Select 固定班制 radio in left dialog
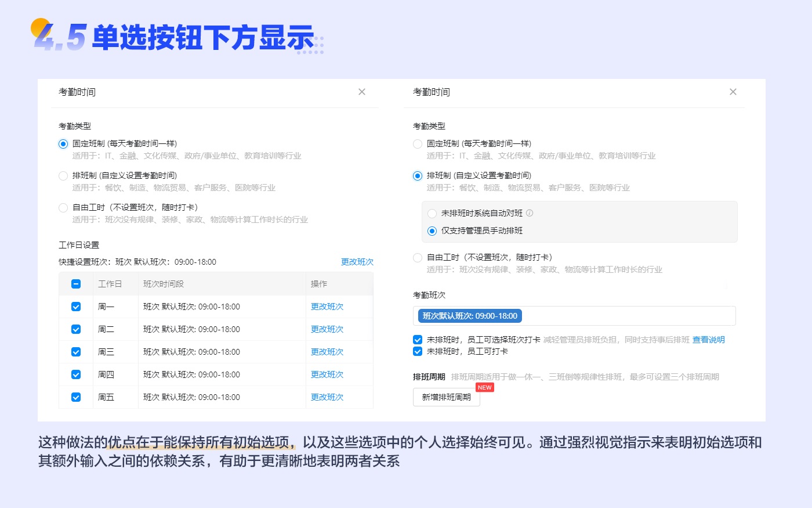This screenshot has width=812, height=508. [63, 144]
